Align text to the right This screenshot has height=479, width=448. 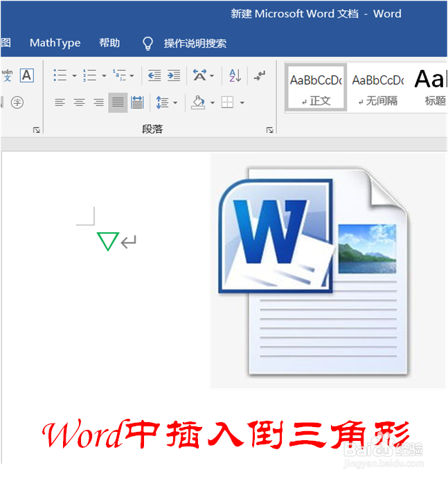pos(98,103)
